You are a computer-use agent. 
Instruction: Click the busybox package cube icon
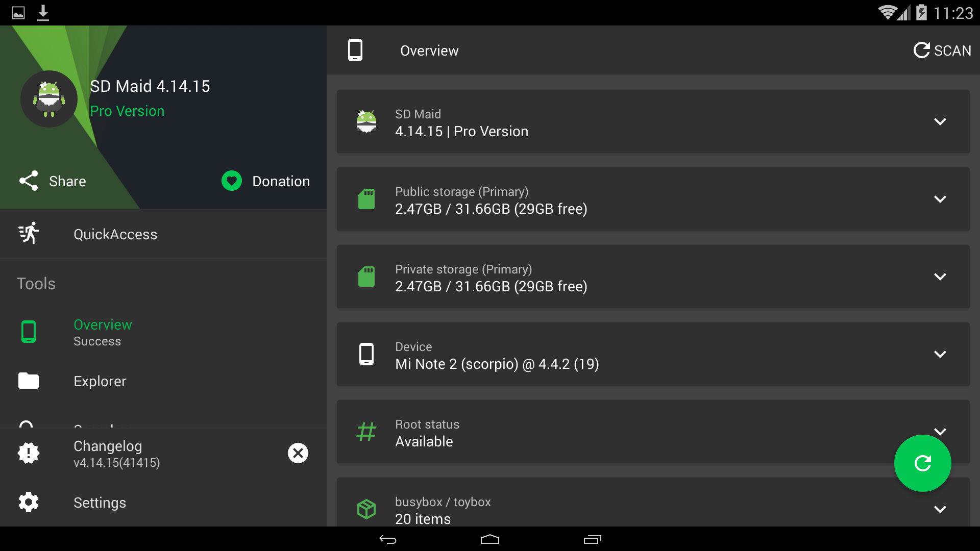(x=366, y=509)
